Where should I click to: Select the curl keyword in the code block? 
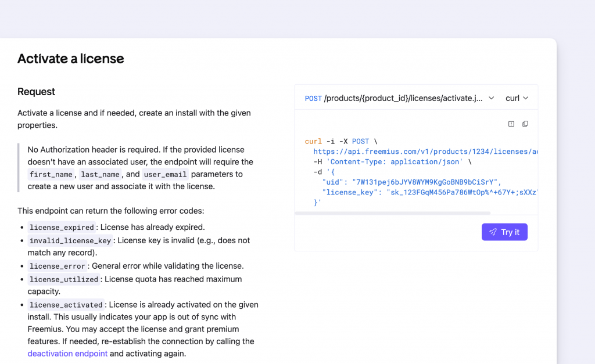(x=313, y=141)
